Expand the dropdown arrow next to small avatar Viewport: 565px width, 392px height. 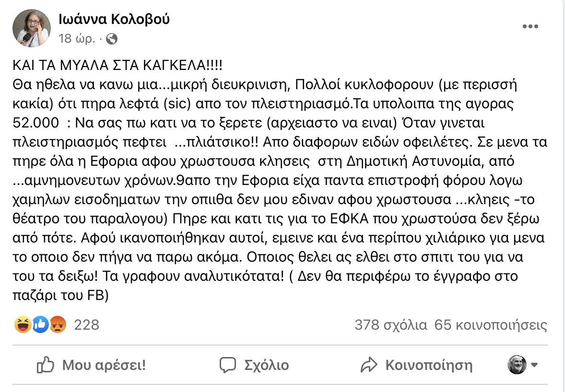click(x=534, y=365)
